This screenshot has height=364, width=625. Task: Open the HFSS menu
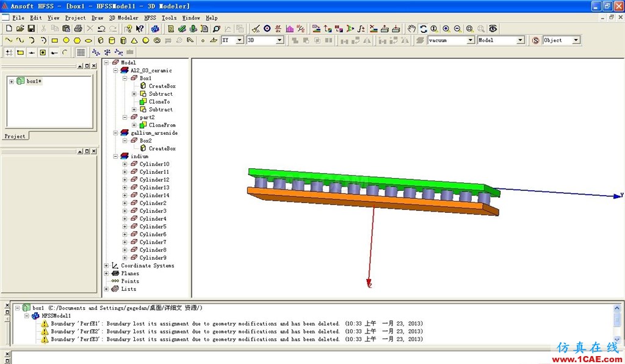[x=150, y=18]
